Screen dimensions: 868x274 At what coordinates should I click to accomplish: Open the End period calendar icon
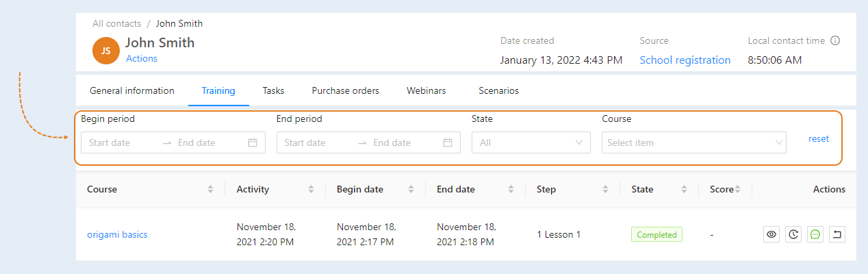point(448,142)
